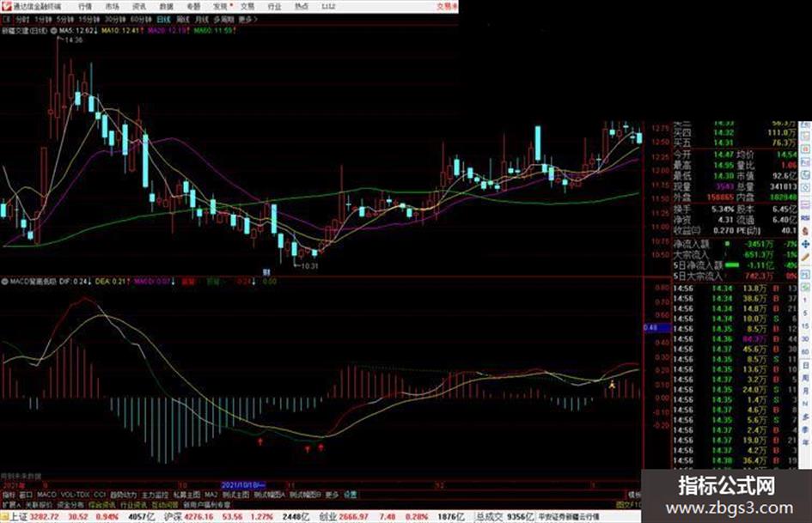This screenshot has width=812, height=523.
Task: Click the RSI icon in right sidebar
Action: pyautogui.click(x=805, y=218)
